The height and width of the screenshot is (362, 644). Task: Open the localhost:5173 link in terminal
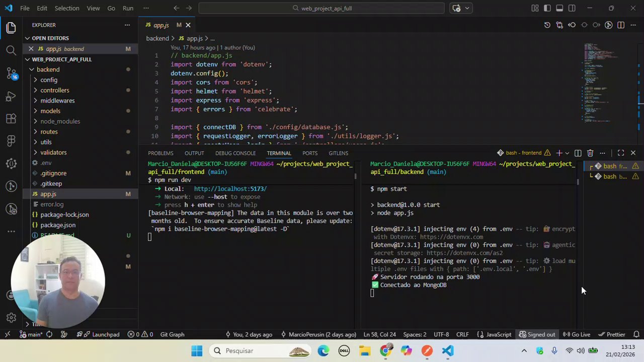pyautogui.click(x=230, y=189)
